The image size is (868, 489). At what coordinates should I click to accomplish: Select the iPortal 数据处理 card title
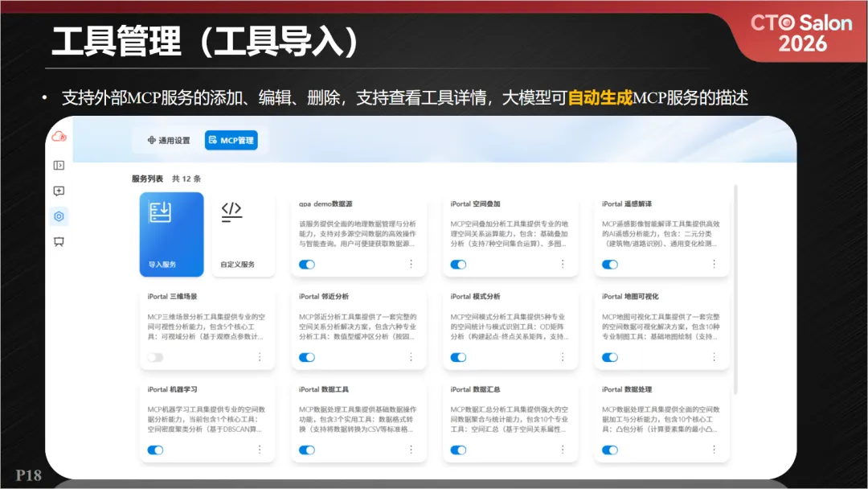tap(627, 389)
